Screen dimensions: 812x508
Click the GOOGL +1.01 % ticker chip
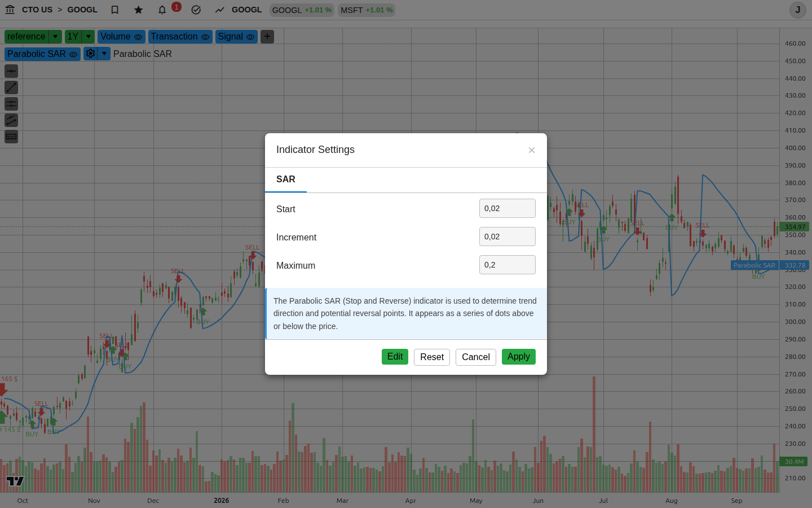click(x=302, y=10)
